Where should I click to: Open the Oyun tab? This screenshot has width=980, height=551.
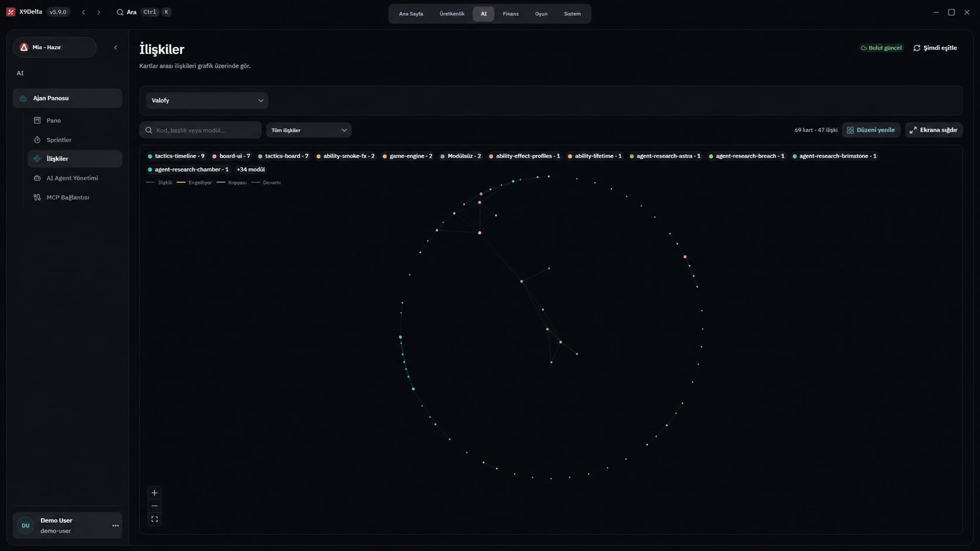coord(541,13)
